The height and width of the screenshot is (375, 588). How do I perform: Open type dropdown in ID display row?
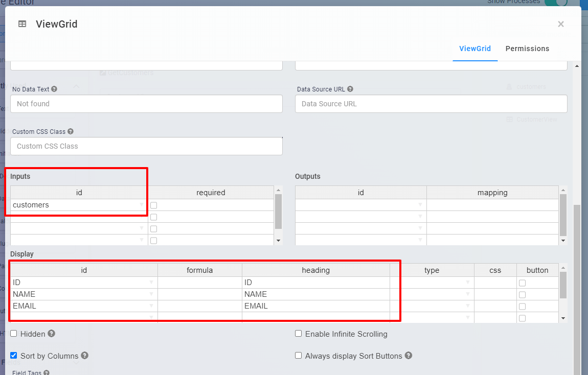[x=467, y=283]
